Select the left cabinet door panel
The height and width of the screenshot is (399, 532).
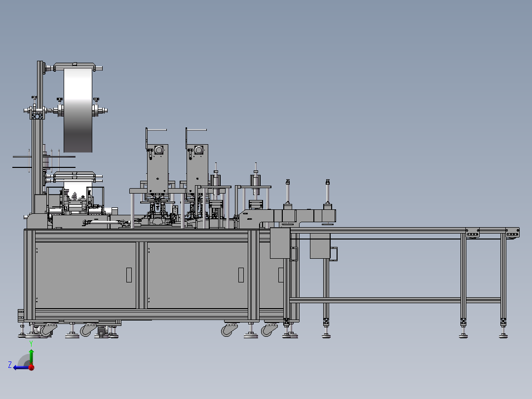point(85,275)
